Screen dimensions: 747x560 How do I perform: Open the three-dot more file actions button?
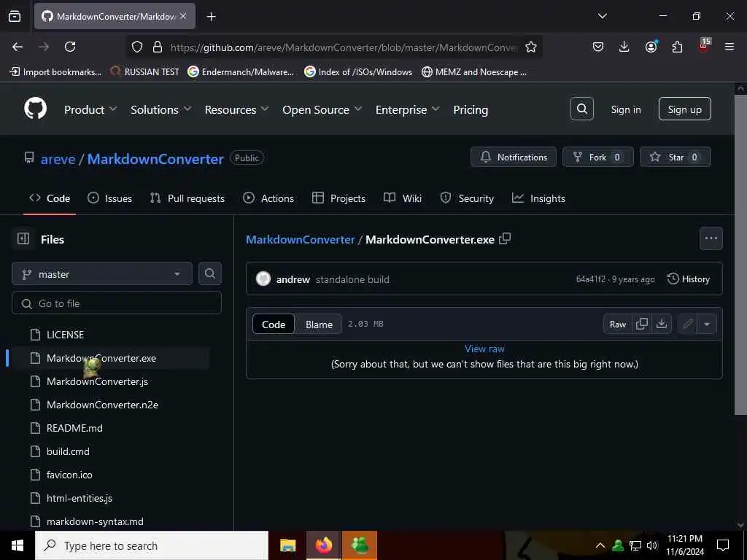click(711, 238)
